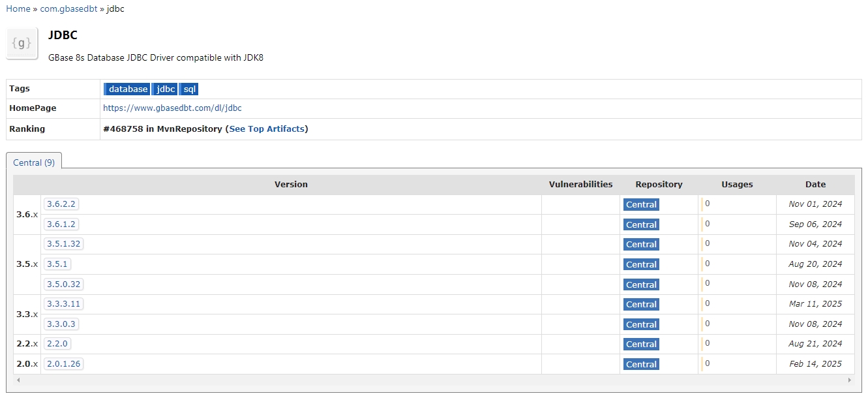
Task: Open See Top Artifacts link
Action: [267, 129]
